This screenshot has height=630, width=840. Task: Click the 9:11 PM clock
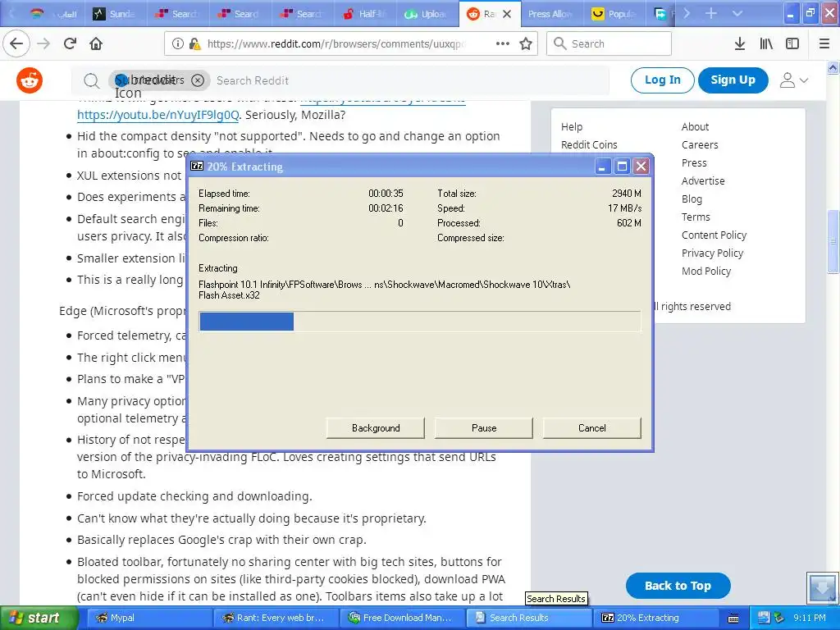(x=810, y=618)
